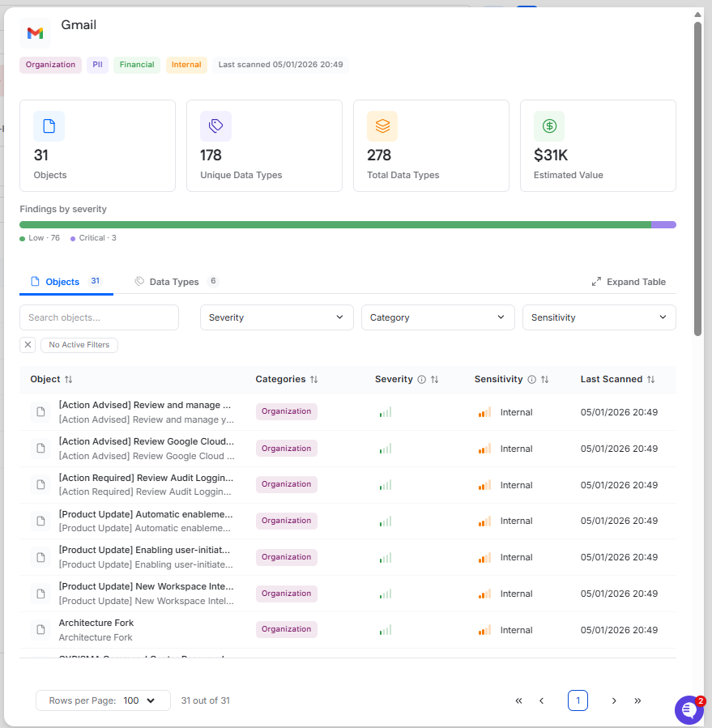Sort table by Severity column arrows
The image size is (712, 728).
coord(435,379)
